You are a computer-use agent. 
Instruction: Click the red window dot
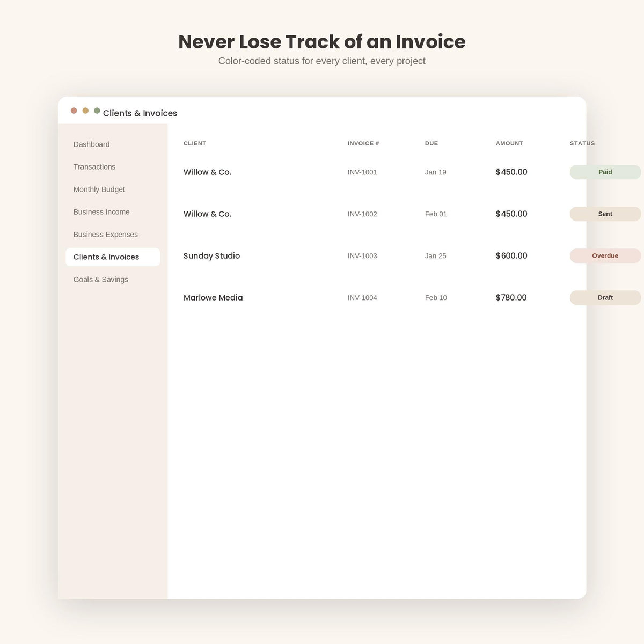[x=74, y=111]
